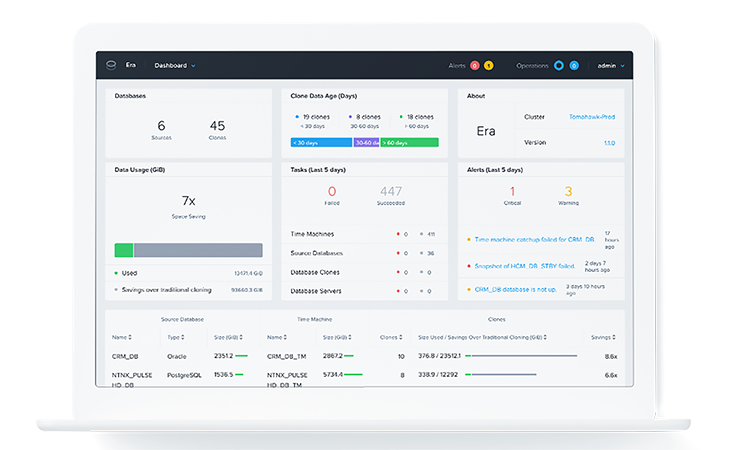Sort source databases by Type column
Image resolution: width=736 pixels, height=450 pixels.
[x=176, y=337]
